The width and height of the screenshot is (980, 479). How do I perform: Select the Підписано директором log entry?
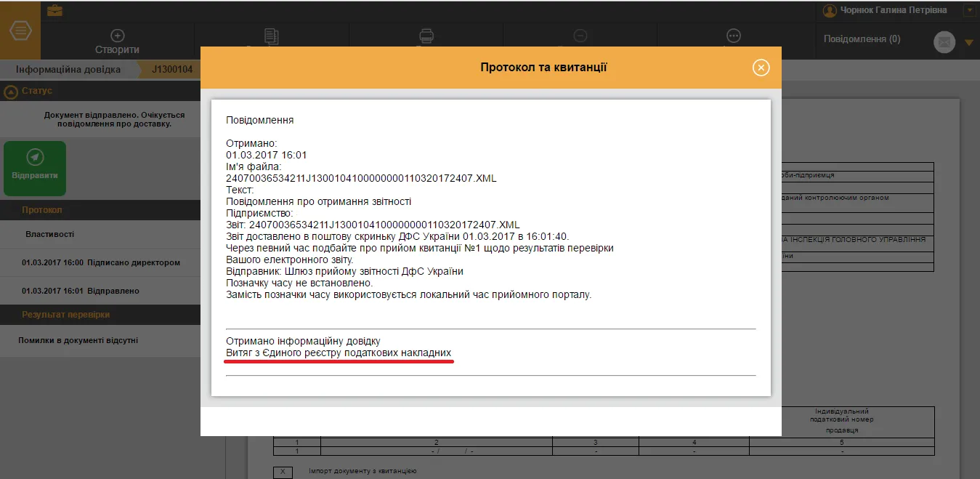tap(100, 262)
